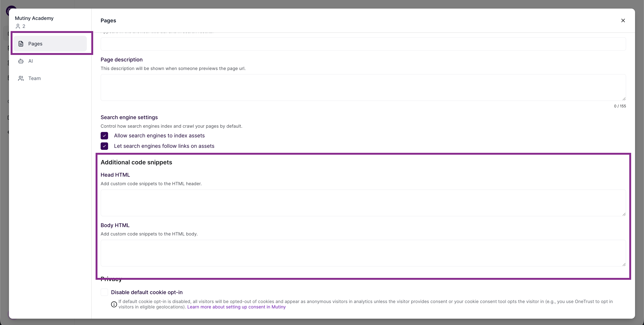Screen dimensions: 644x325
Task: Enable Disable default cookie opt-in
Action: pos(104,292)
